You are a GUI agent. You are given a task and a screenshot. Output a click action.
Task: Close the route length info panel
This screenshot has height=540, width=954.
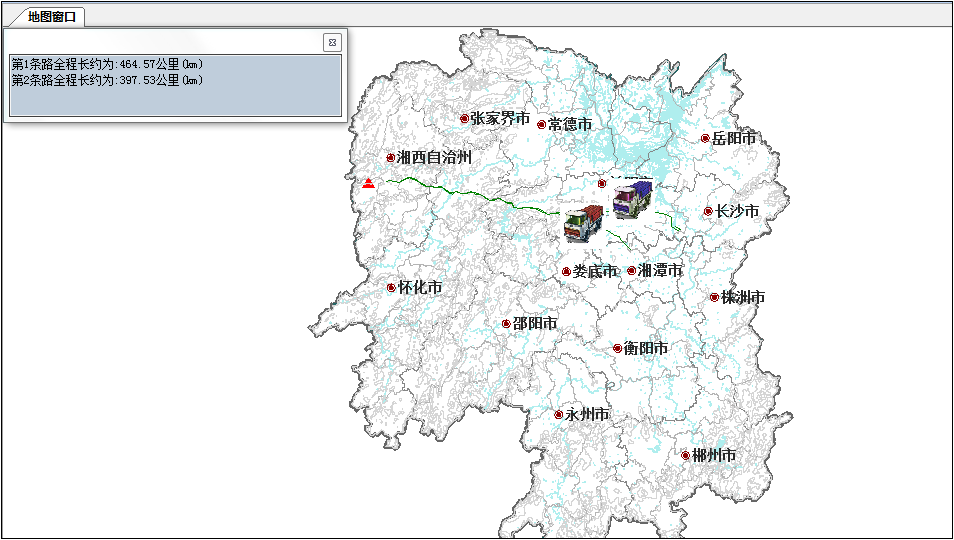[x=332, y=42]
